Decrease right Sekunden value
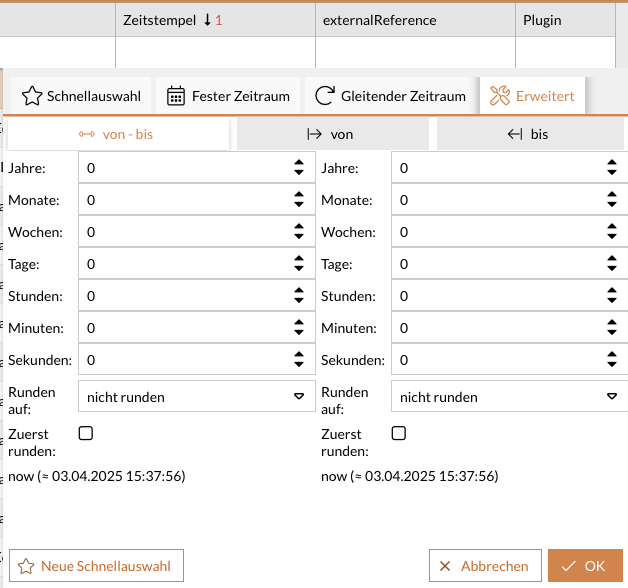The height and width of the screenshot is (588, 628). (612, 365)
